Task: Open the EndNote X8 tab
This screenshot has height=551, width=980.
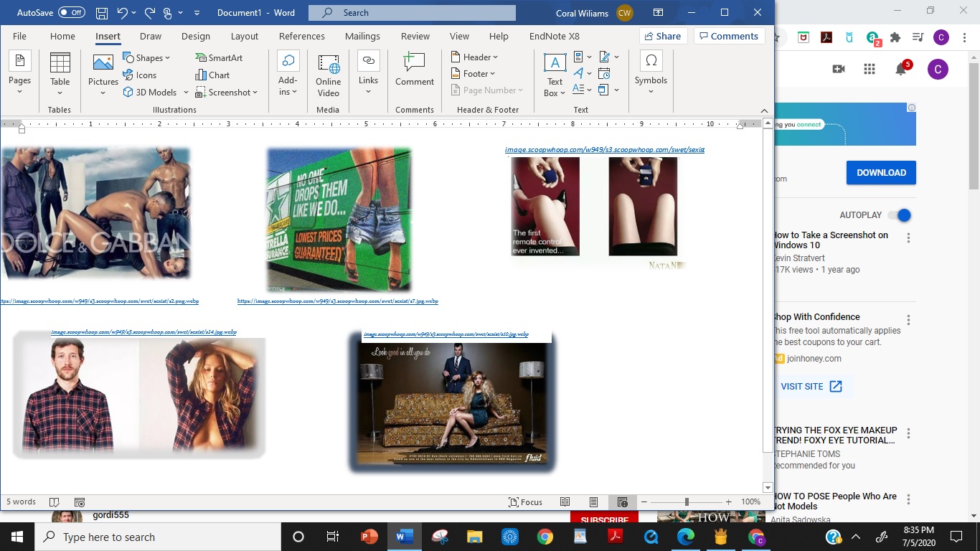Action: [555, 36]
